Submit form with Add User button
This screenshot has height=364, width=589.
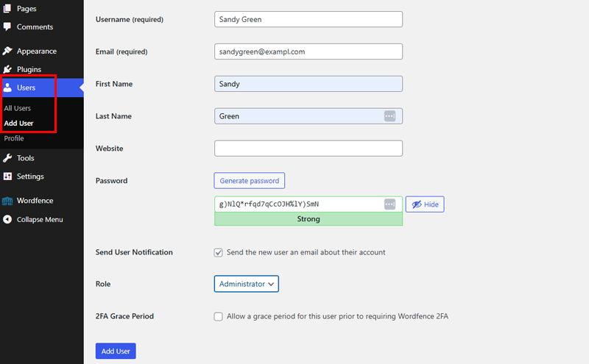116,351
